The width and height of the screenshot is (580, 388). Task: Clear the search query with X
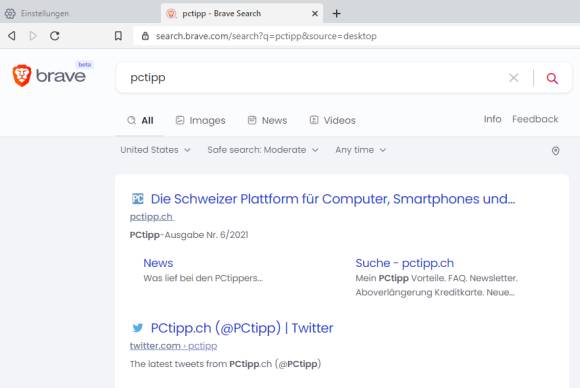[513, 78]
